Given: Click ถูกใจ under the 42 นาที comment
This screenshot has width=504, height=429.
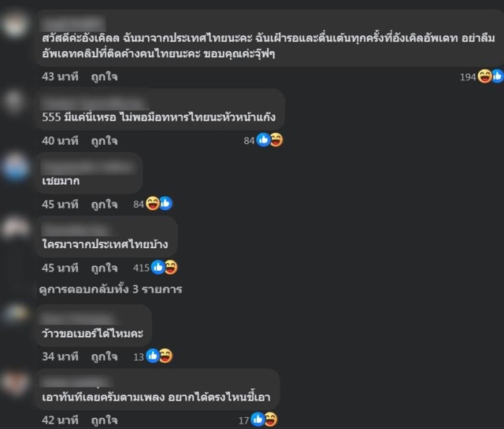Looking at the screenshot, I should [104, 420].
